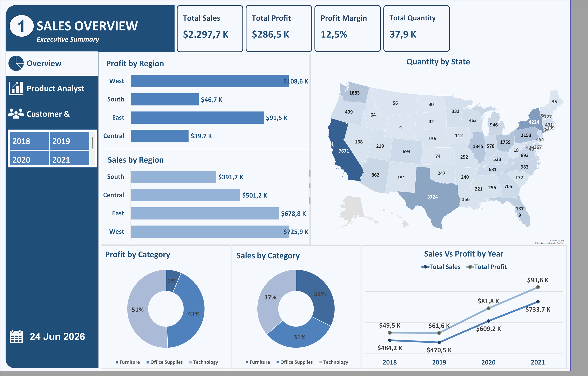Click the South bar in Profit by Region

pos(165,99)
